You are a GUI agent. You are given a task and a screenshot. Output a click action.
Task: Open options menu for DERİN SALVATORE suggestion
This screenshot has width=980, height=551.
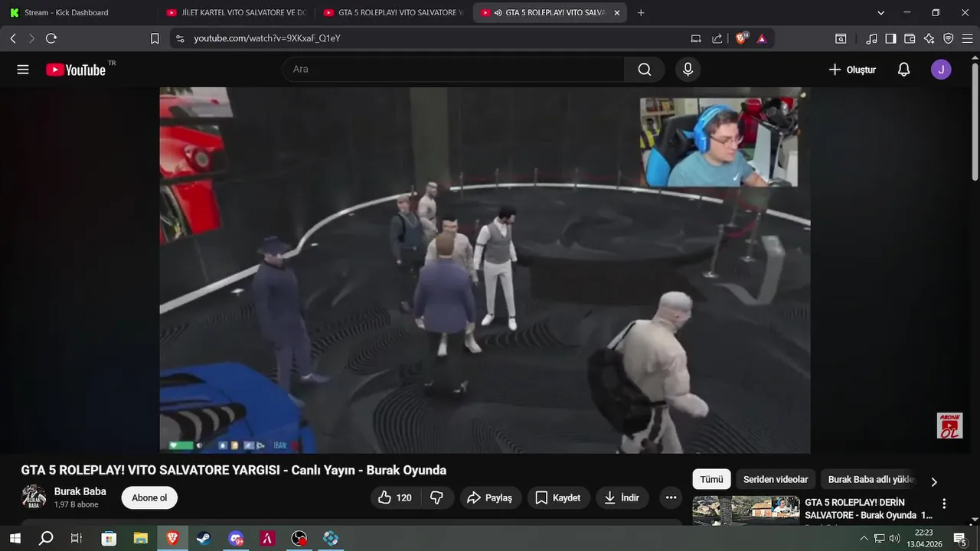(x=944, y=504)
